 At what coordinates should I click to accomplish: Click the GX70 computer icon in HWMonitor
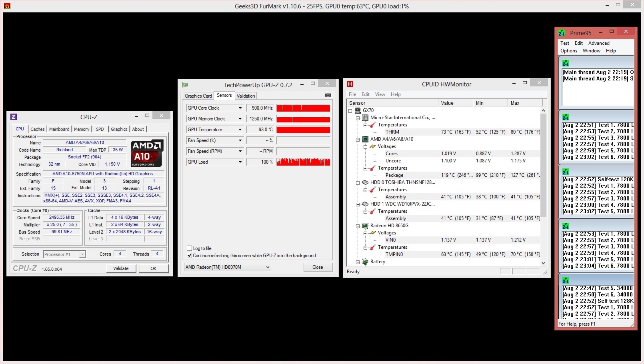(358, 110)
